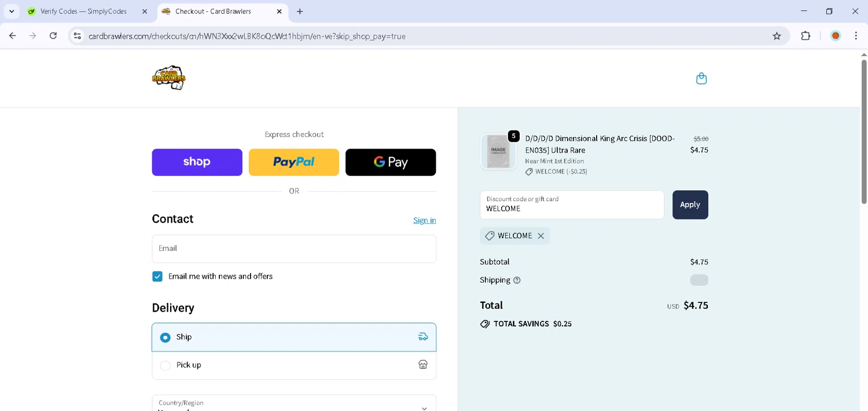Pay with Google Pay express checkout

[x=391, y=162]
